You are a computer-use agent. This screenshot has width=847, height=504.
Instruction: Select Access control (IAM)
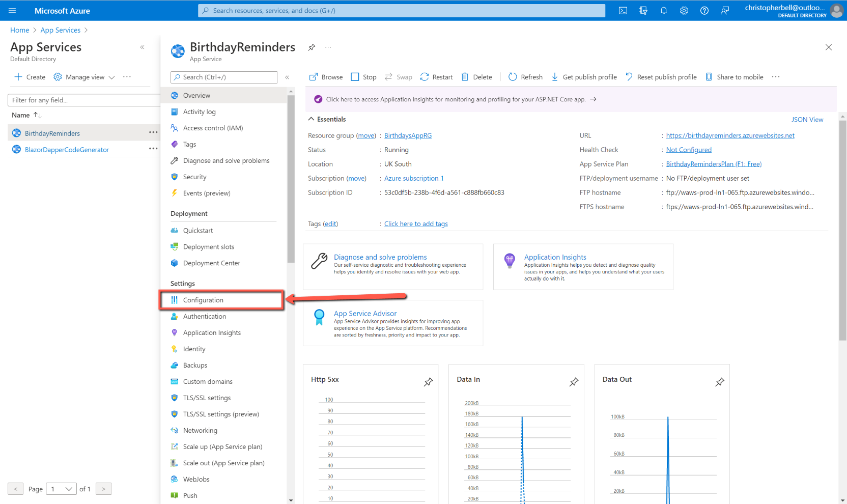(x=214, y=128)
